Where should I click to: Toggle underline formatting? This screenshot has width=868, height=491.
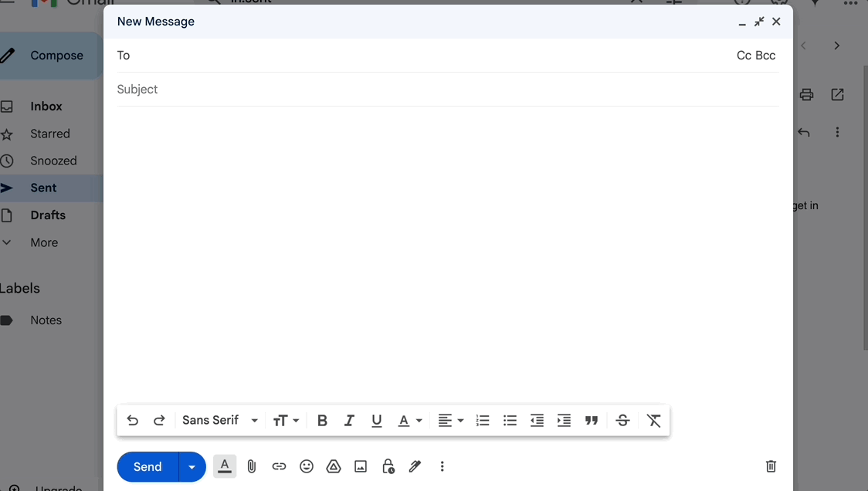coord(376,421)
